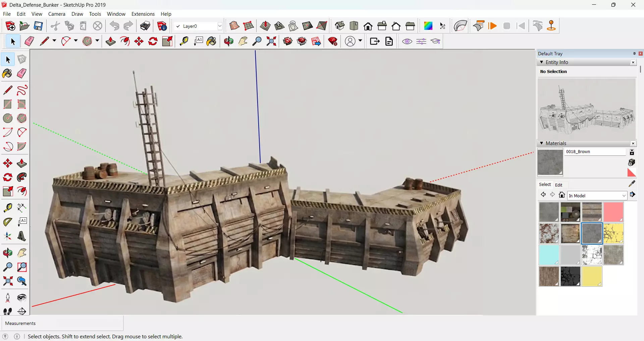
Task: Select the plain yellow color swatch
Action: pyautogui.click(x=592, y=276)
